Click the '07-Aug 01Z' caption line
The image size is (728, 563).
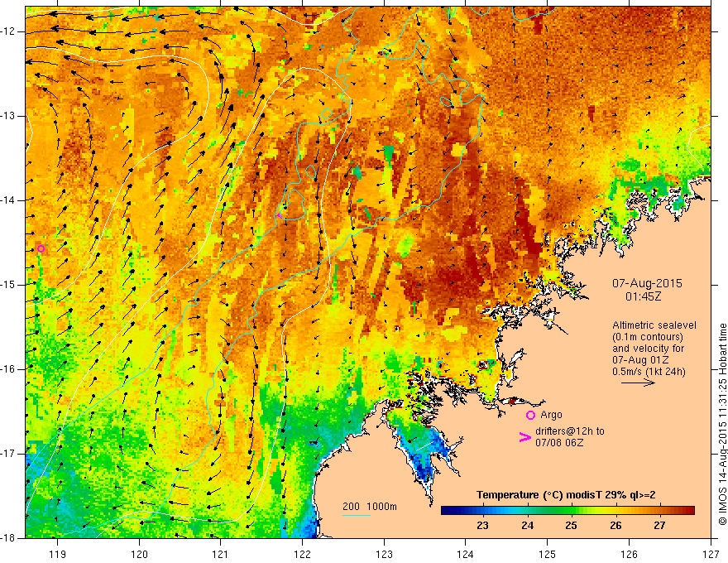(640, 360)
